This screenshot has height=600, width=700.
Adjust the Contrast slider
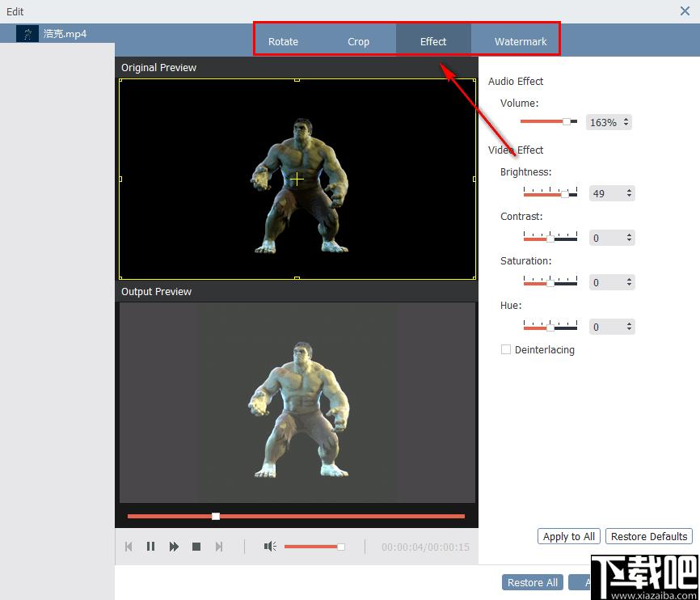550,238
